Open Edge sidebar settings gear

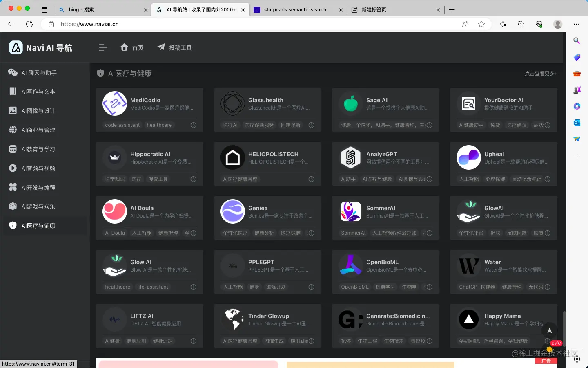pyautogui.click(x=577, y=359)
